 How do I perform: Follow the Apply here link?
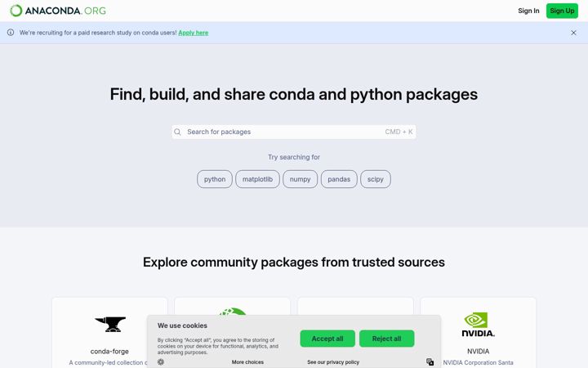pyautogui.click(x=193, y=33)
